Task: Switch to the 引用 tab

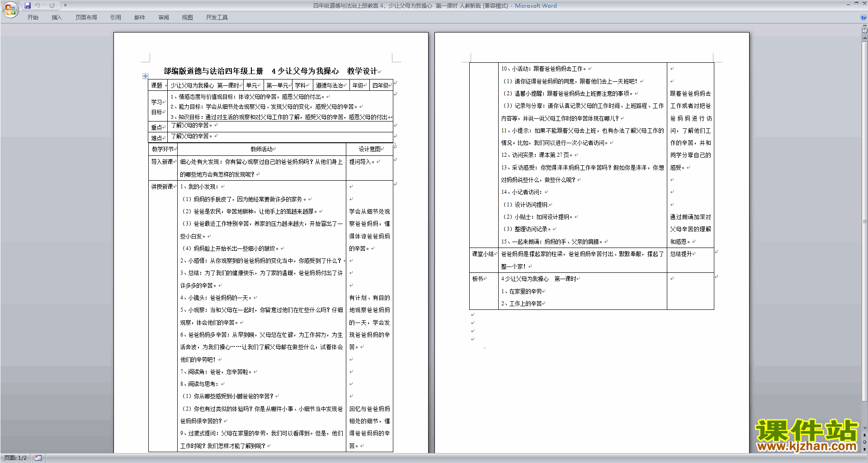Action: [x=115, y=18]
